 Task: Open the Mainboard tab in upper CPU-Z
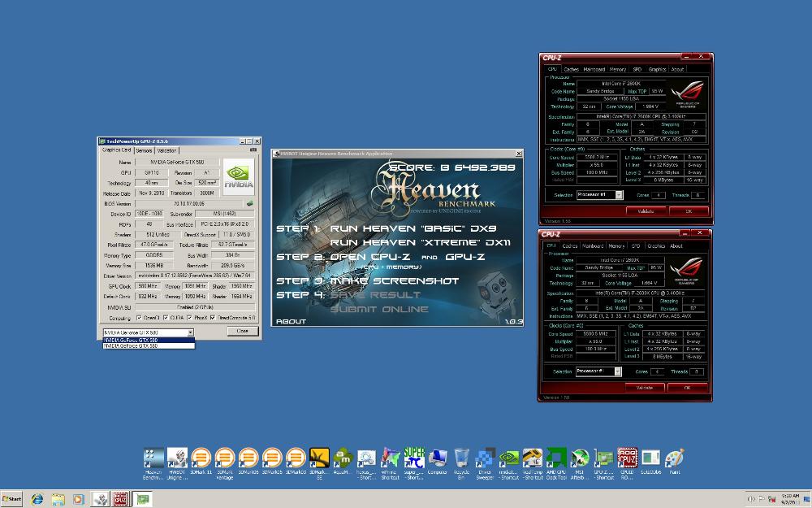[x=594, y=69]
